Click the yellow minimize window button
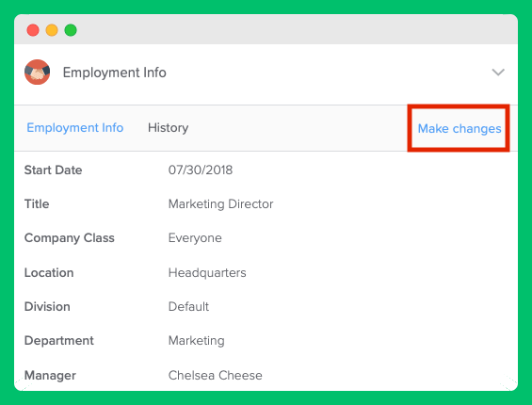Viewport: 532px width, 405px height. (52, 30)
